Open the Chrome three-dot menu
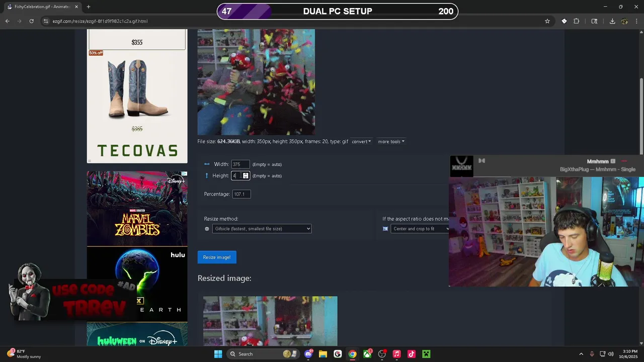The image size is (644, 362). [x=636, y=21]
